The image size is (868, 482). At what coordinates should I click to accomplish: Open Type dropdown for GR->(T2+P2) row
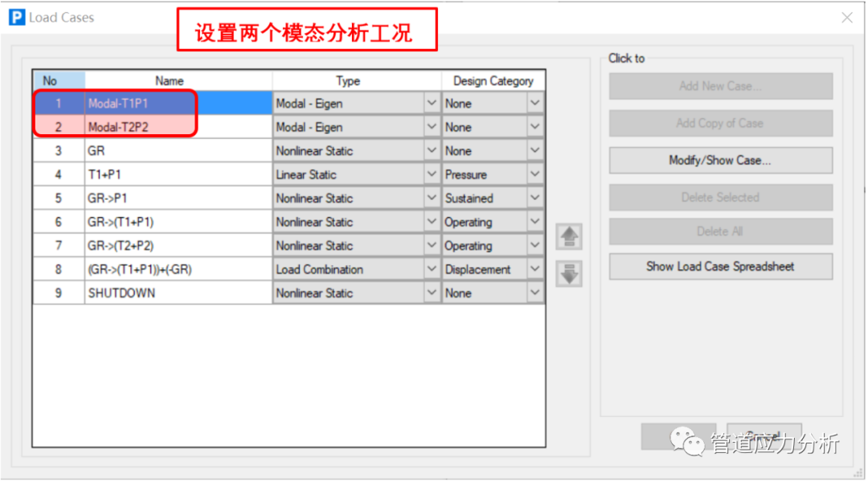[x=432, y=246]
